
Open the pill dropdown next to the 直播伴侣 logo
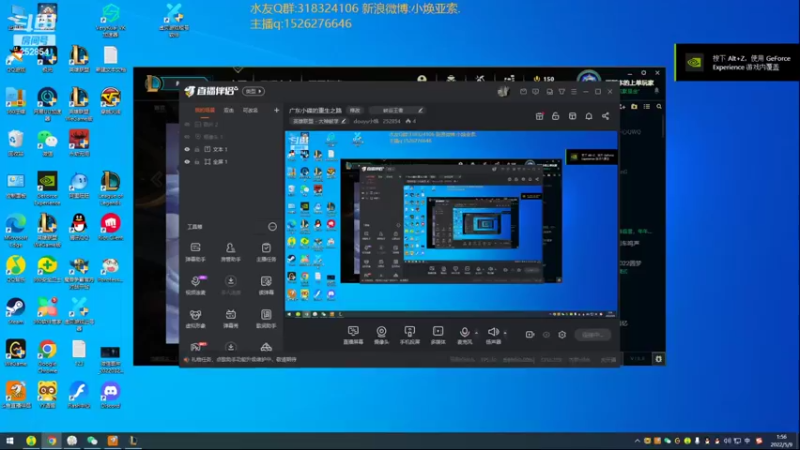[254, 91]
